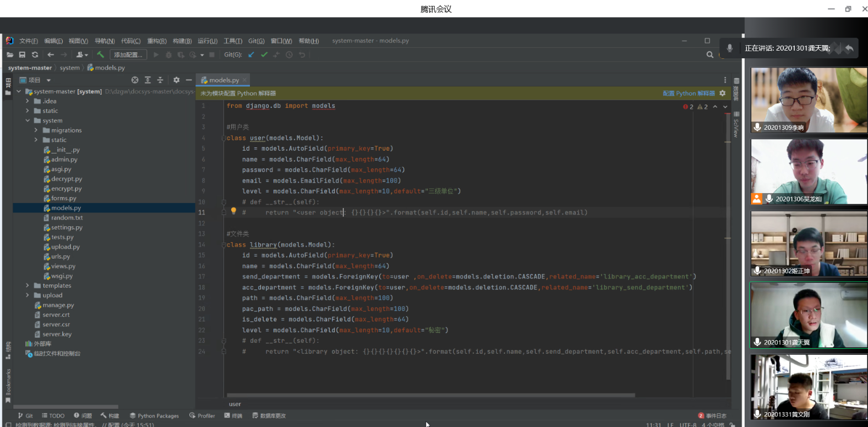Toggle fold marker on the user class
Image resolution: width=868 pixels, height=427 pixels.
point(223,138)
